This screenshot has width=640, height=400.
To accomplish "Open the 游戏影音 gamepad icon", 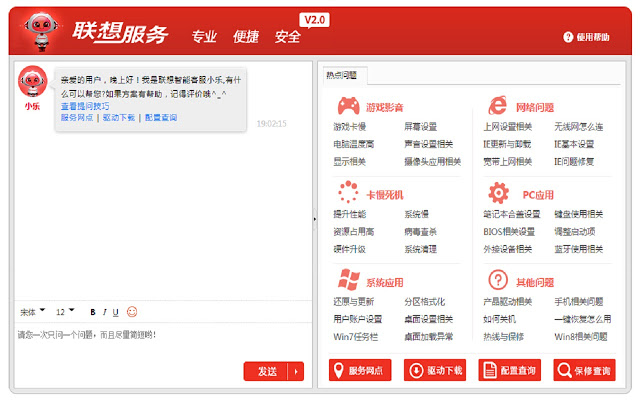I will [348, 106].
